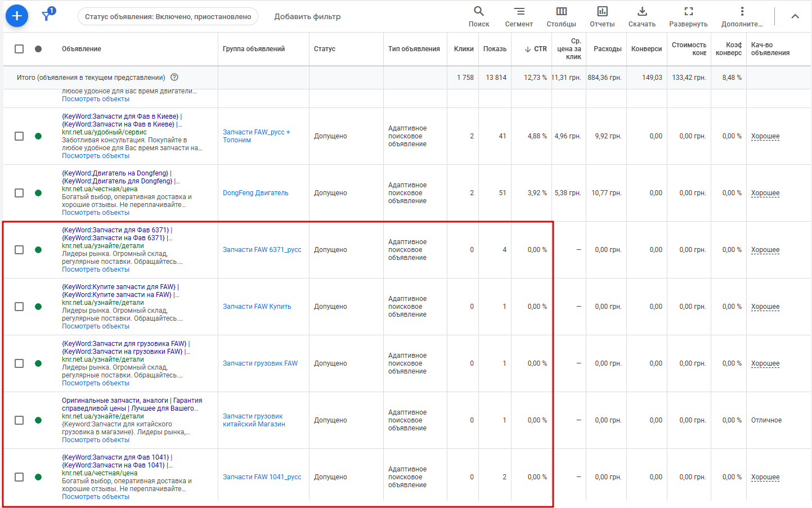812x508 pixels.
Task: Open ad group Запчасти грузовик китайский Магазин
Action: point(254,420)
